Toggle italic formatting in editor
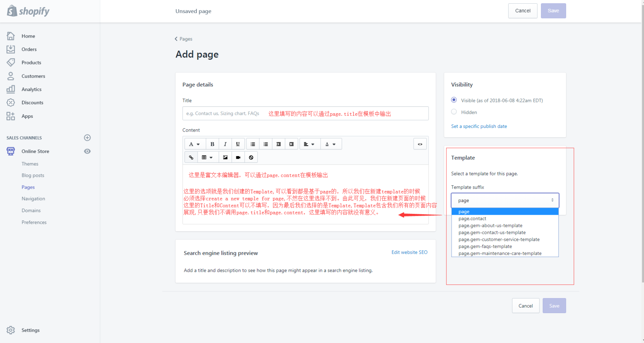The height and width of the screenshot is (343, 644). pyautogui.click(x=225, y=144)
